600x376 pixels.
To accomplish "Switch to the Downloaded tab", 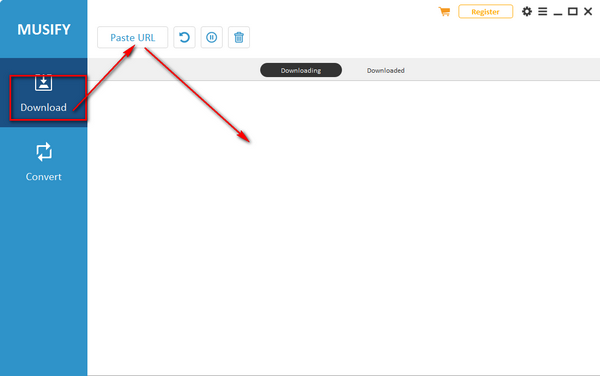I will (x=386, y=70).
